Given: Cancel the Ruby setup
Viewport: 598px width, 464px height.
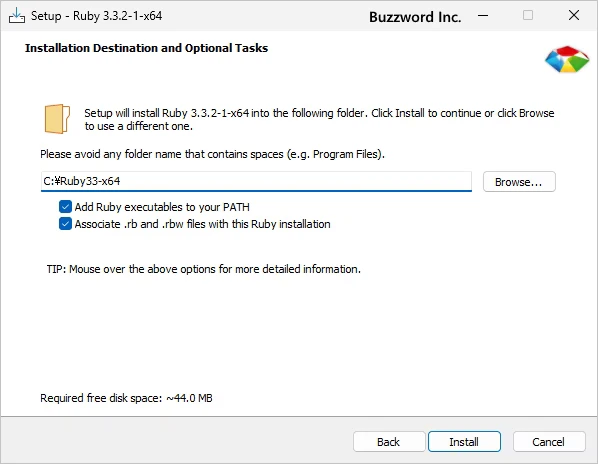Looking at the screenshot, I should pyautogui.click(x=549, y=442).
